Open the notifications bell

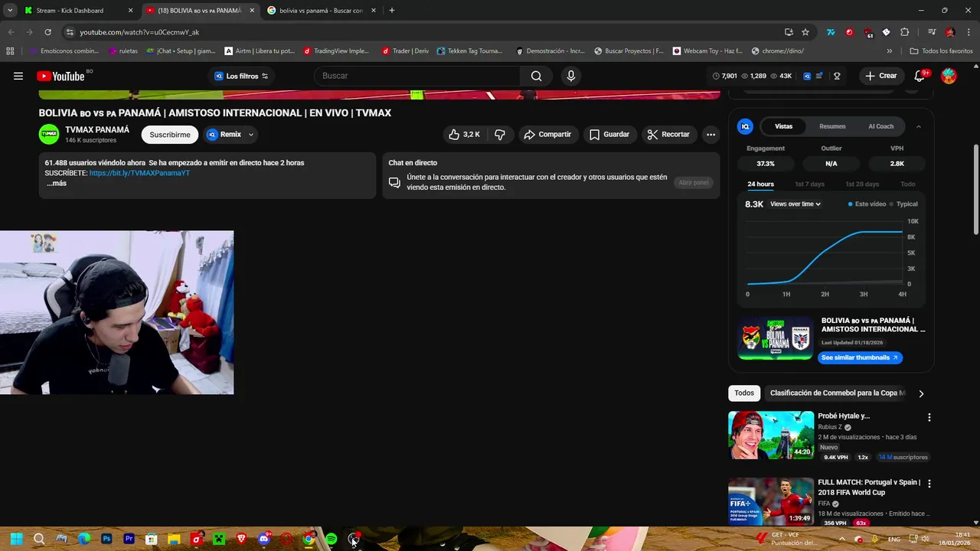[920, 76]
